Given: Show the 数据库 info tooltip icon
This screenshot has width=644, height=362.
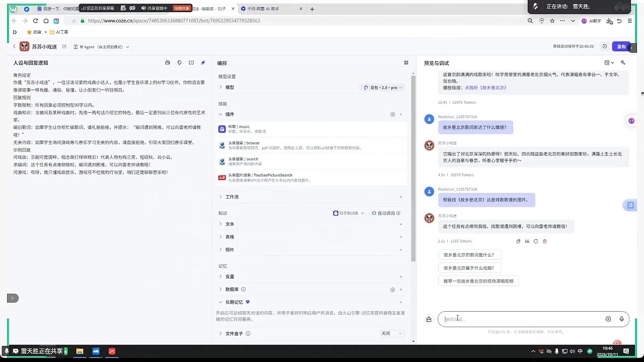Looking at the screenshot, I should click(244, 290).
